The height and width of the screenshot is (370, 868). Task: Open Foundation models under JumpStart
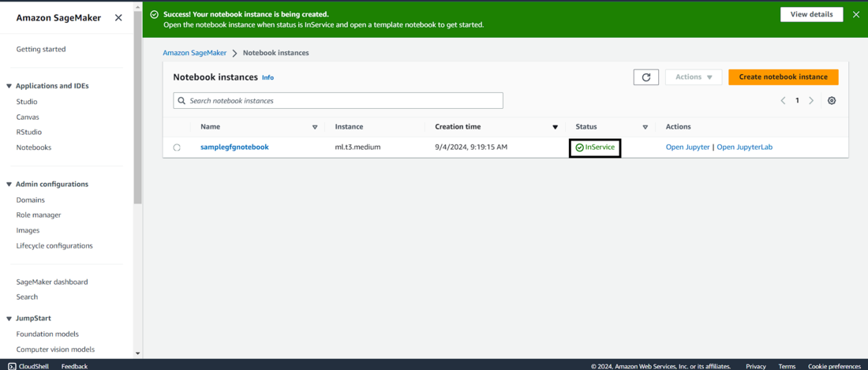click(x=47, y=334)
